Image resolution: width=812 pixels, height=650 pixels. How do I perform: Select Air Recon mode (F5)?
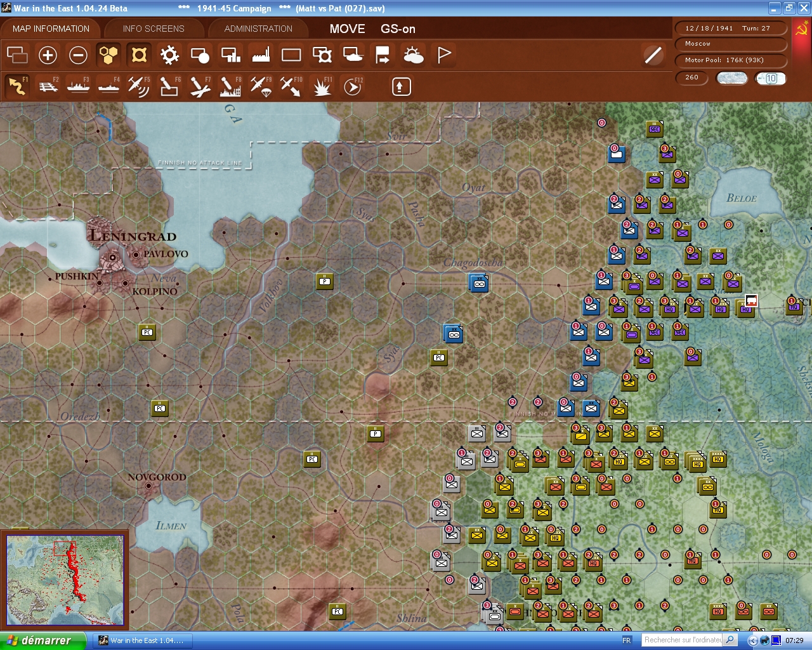[139, 86]
